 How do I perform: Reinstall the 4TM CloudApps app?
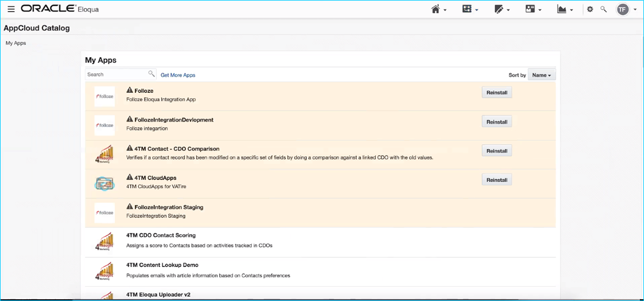pyautogui.click(x=497, y=180)
